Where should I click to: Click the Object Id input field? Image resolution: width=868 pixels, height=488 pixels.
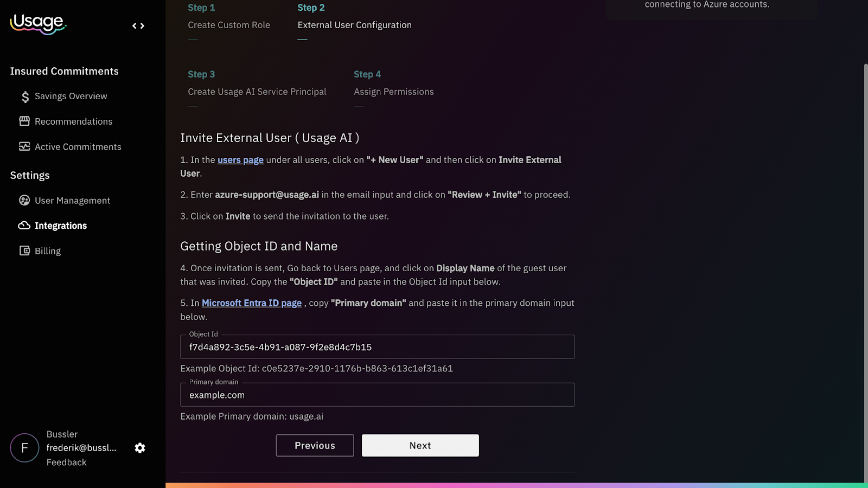pyautogui.click(x=377, y=347)
